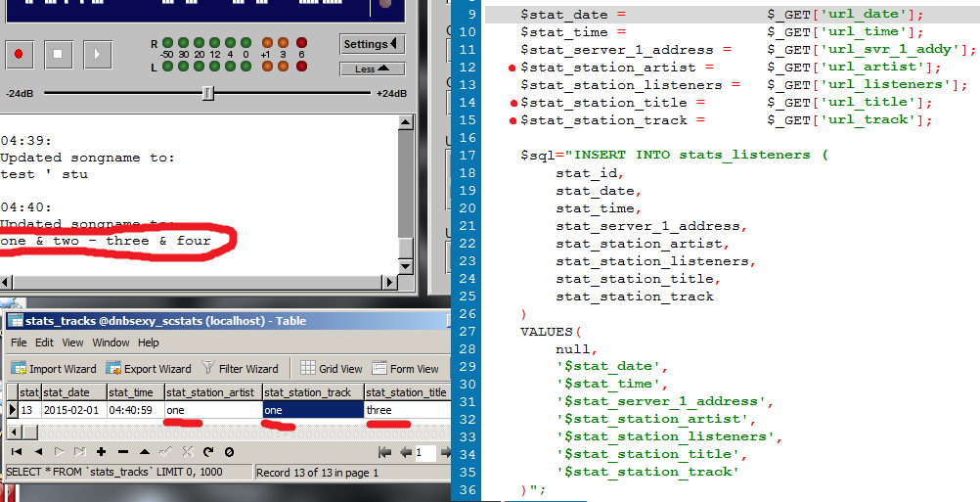Click the stop button in the recorder
This screenshot has height=502, width=980.
tap(57, 54)
